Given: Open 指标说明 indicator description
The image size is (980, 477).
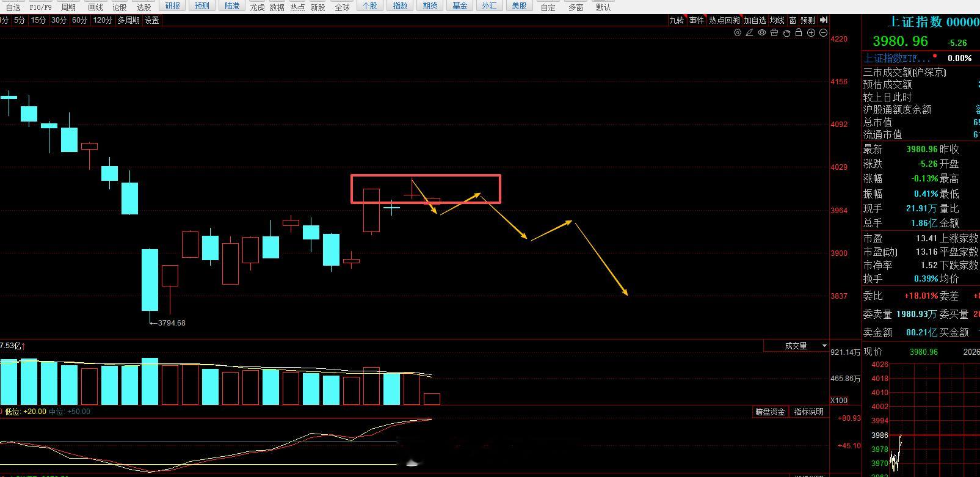Looking at the screenshot, I should [x=809, y=412].
